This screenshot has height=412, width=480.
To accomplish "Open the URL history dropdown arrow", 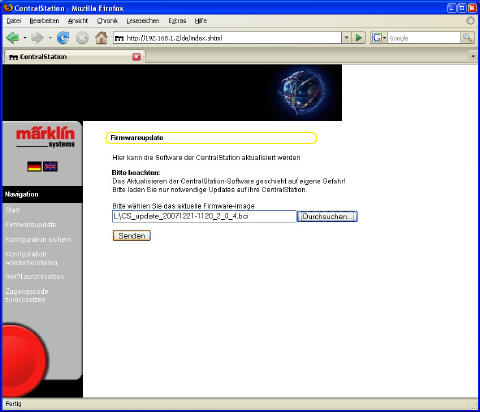I will (x=346, y=38).
